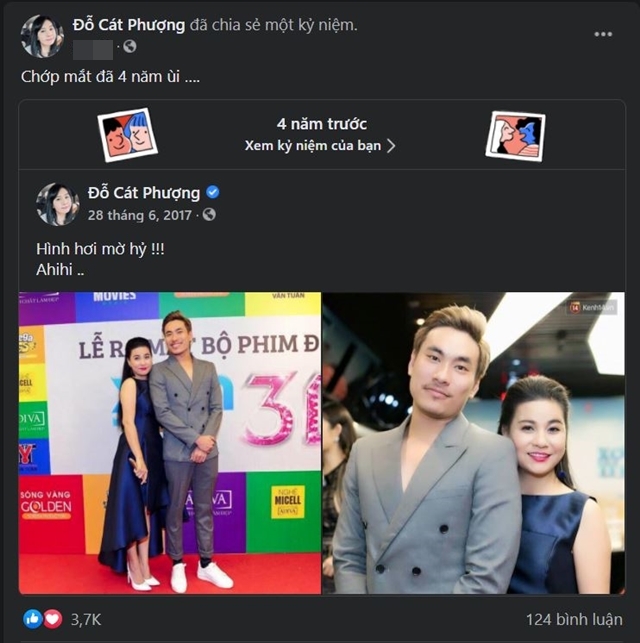Open Đỗ Cát Phượng name at post top
The image size is (640, 643).
click(x=129, y=25)
